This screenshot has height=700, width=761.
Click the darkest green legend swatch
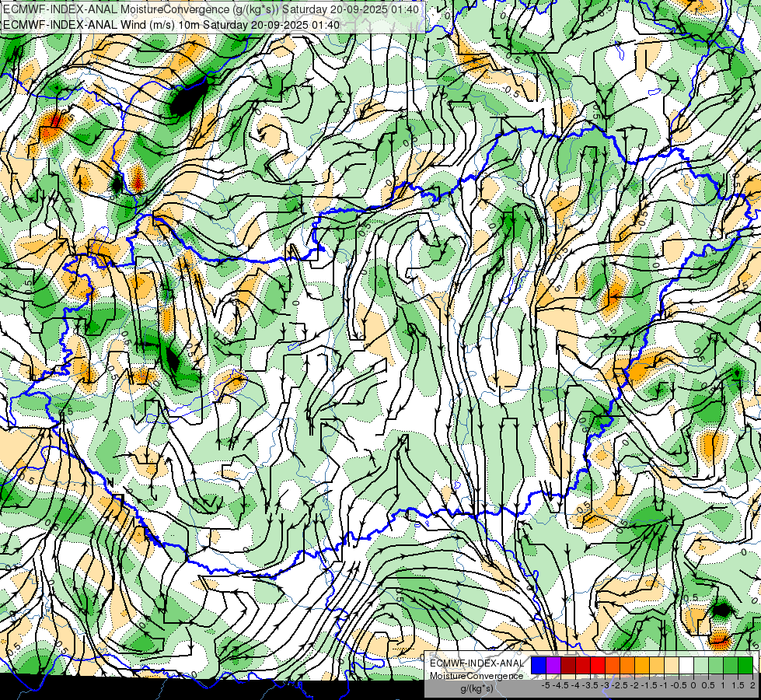tap(745, 665)
